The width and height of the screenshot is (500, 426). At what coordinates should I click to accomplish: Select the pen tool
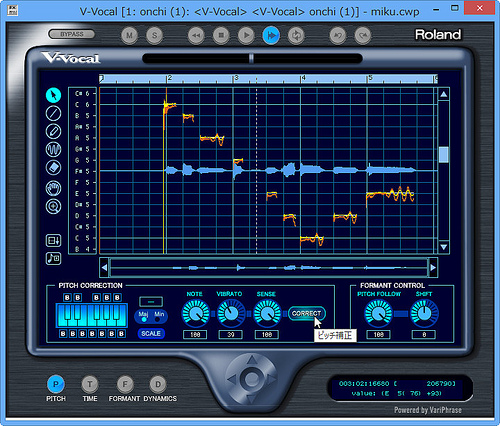(x=53, y=131)
